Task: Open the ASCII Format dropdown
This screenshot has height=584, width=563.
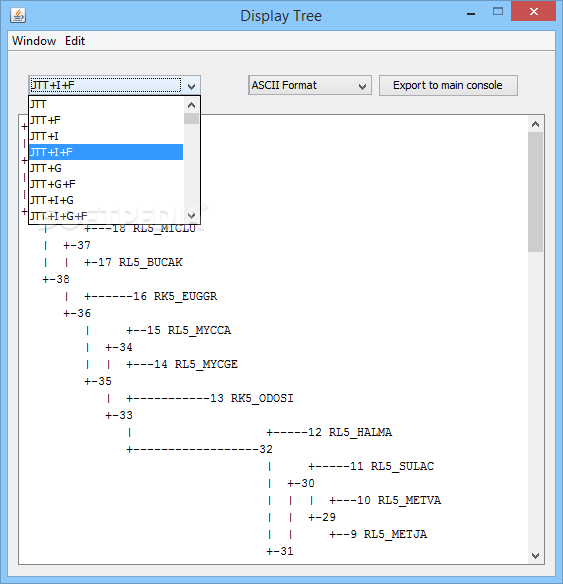Action: pos(310,85)
